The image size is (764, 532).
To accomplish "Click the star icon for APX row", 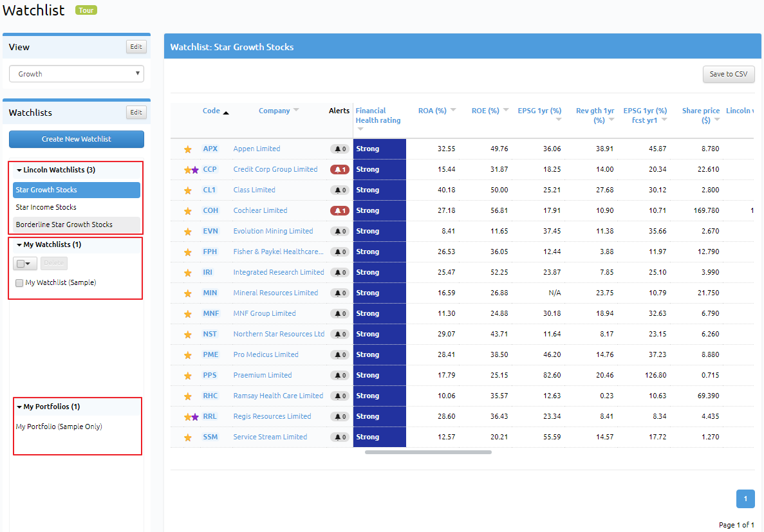I will coord(187,149).
